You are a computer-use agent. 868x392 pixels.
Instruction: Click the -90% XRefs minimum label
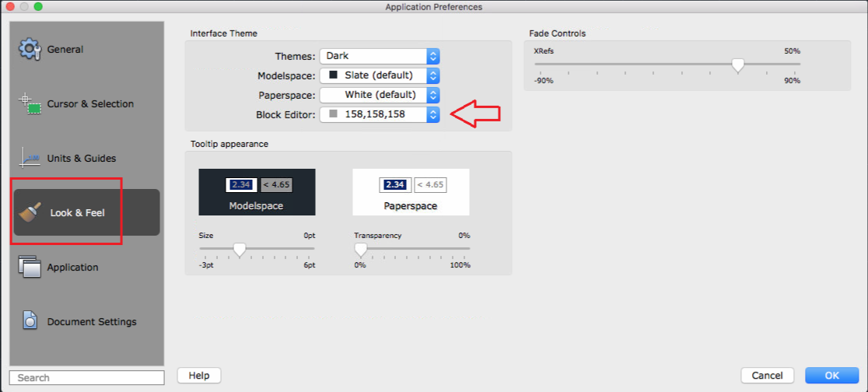[544, 80]
